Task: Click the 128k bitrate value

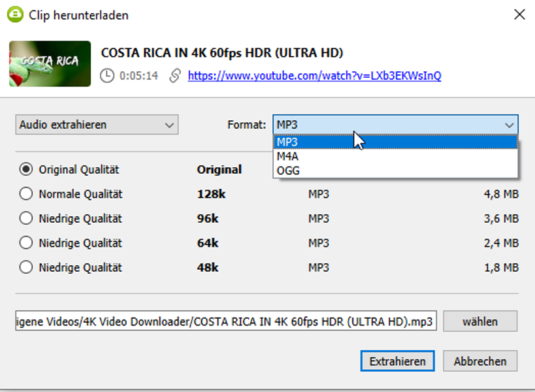Action: pyautogui.click(x=211, y=194)
